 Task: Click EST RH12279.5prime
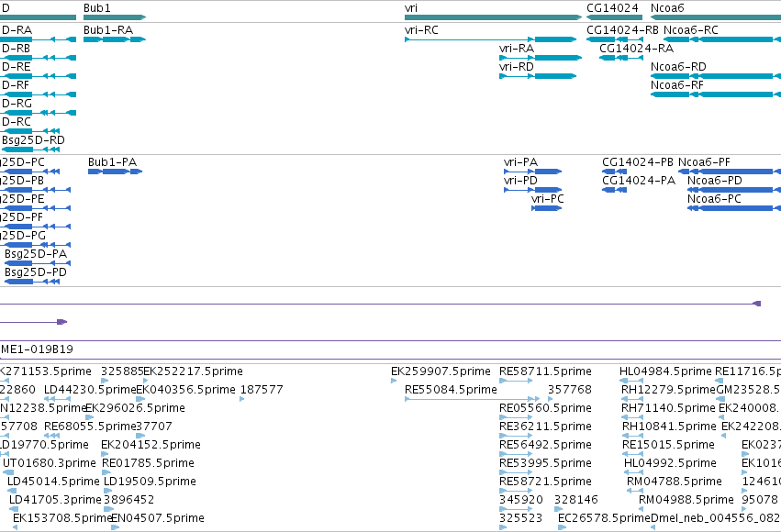(668, 390)
